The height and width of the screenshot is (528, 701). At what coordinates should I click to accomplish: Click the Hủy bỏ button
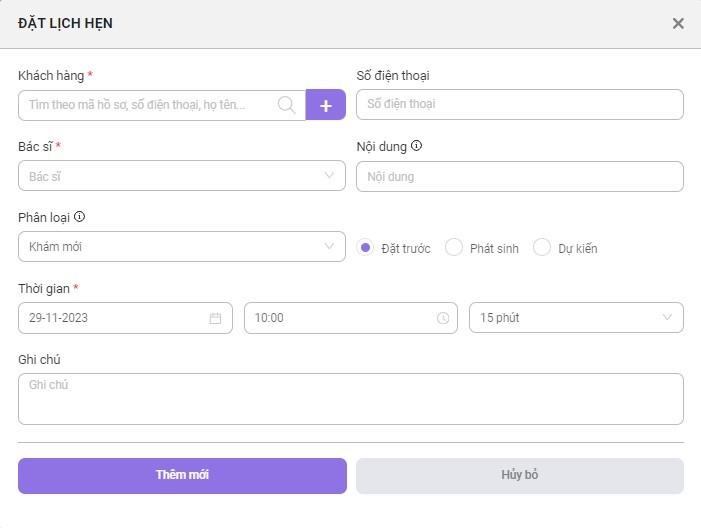pyautogui.click(x=520, y=476)
